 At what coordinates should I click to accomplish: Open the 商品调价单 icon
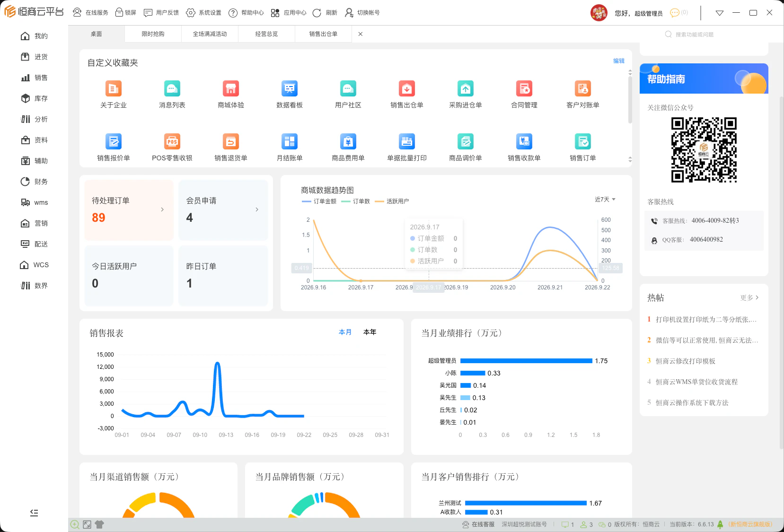tap(465, 141)
